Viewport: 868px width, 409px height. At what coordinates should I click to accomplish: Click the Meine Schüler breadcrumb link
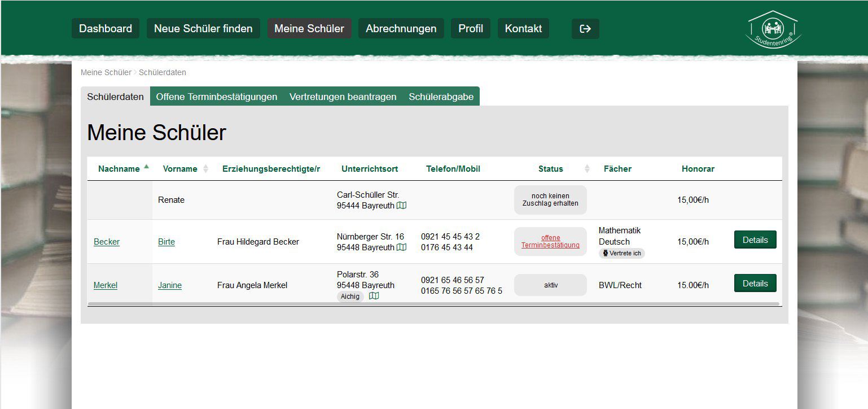106,73
